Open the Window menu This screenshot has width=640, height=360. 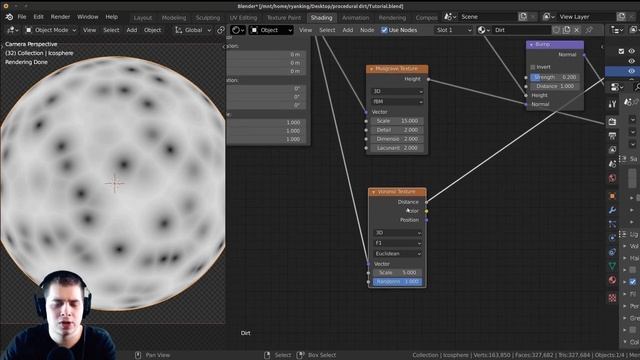tap(88, 17)
